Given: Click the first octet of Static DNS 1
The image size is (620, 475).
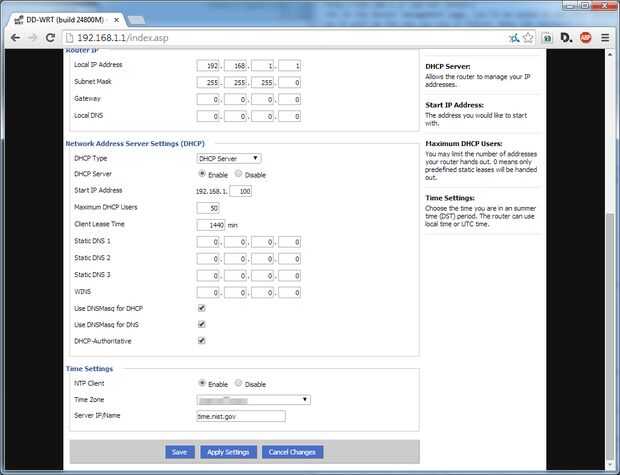Looking at the screenshot, I should pyautogui.click(x=208, y=242).
